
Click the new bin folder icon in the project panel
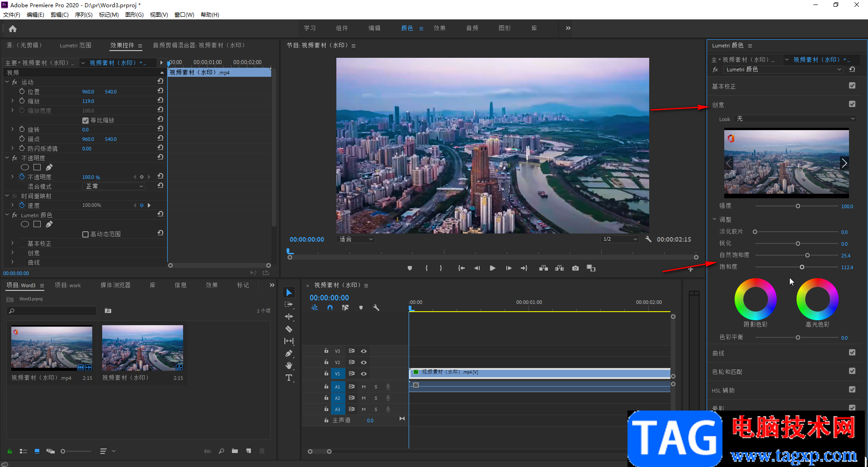point(235,451)
